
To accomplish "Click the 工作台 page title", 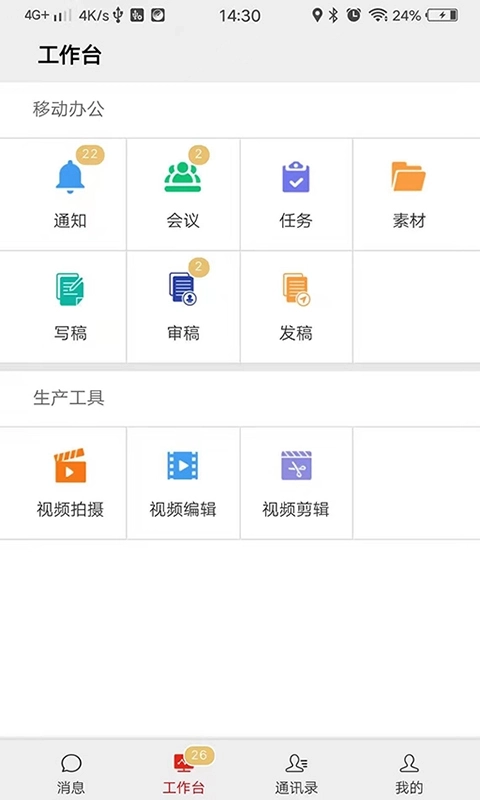I will click(70, 55).
